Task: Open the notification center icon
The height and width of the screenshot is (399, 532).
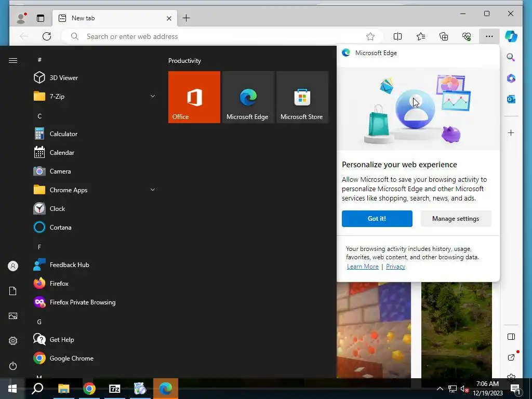Action: [x=515, y=389]
